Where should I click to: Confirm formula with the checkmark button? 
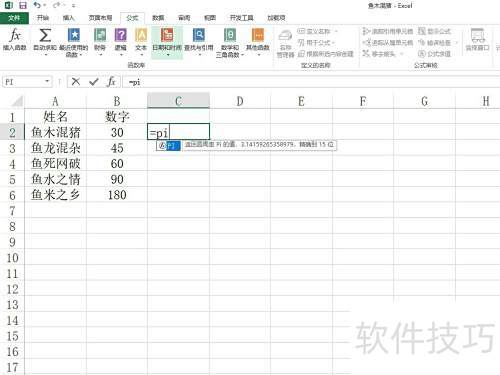(x=94, y=82)
